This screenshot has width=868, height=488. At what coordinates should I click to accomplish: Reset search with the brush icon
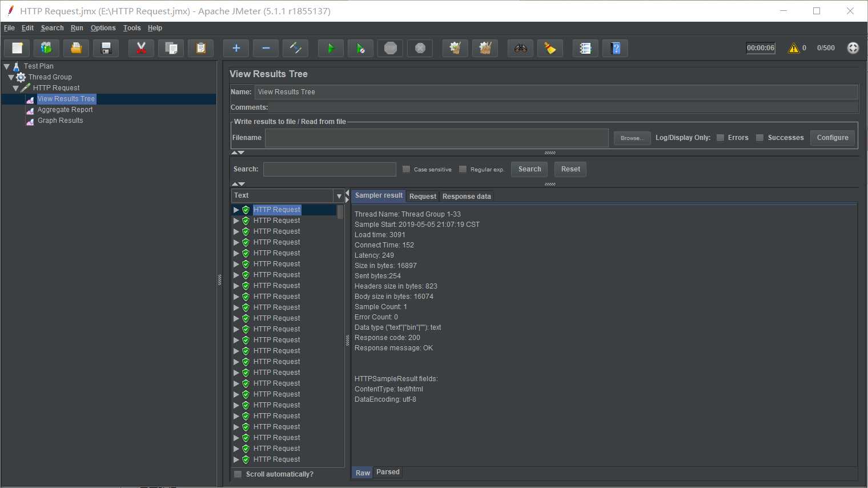[550, 48]
